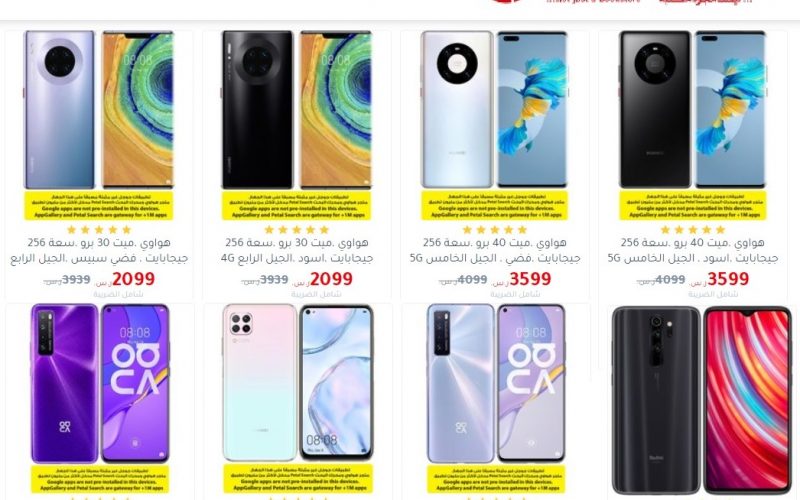Click star rating under silver Mate 40 Pro
The height and width of the screenshot is (500, 800).
(x=494, y=230)
